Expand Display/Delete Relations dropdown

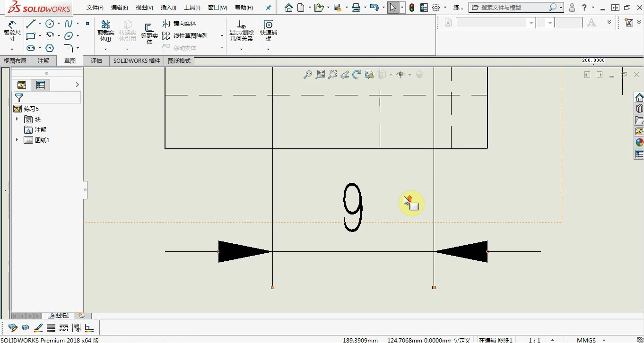tap(241, 49)
